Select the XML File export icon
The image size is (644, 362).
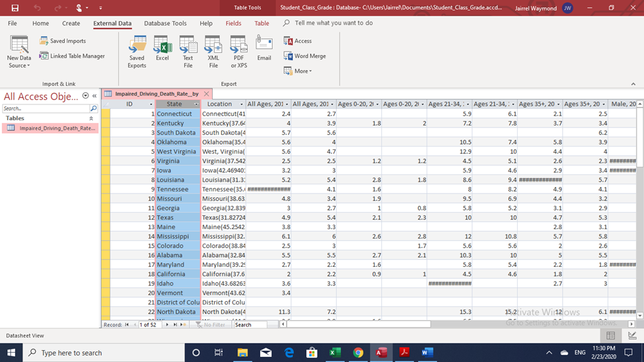pyautogui.click(x=213, y=52)
